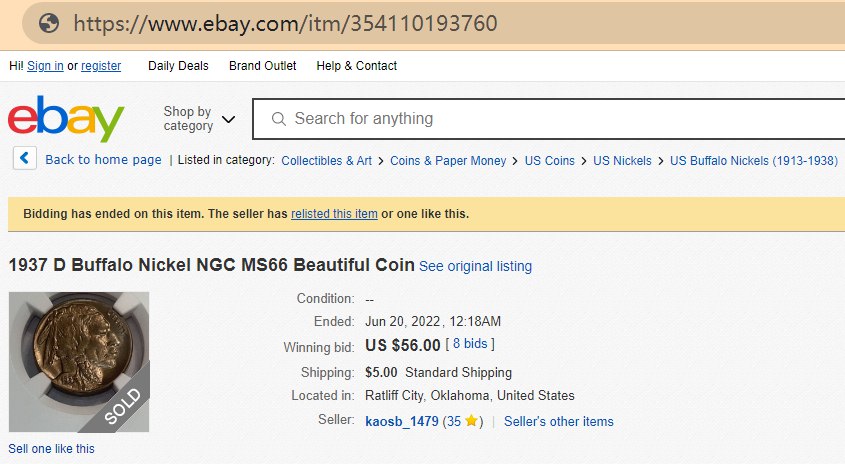Click the Sign in link
Screen dimensions: 845x464
(45, 66)
